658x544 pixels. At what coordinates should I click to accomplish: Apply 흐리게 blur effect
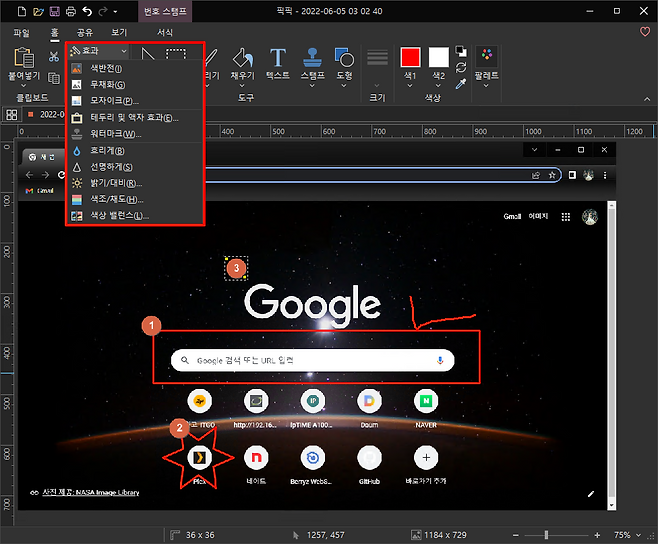click(x=135, y=151)
